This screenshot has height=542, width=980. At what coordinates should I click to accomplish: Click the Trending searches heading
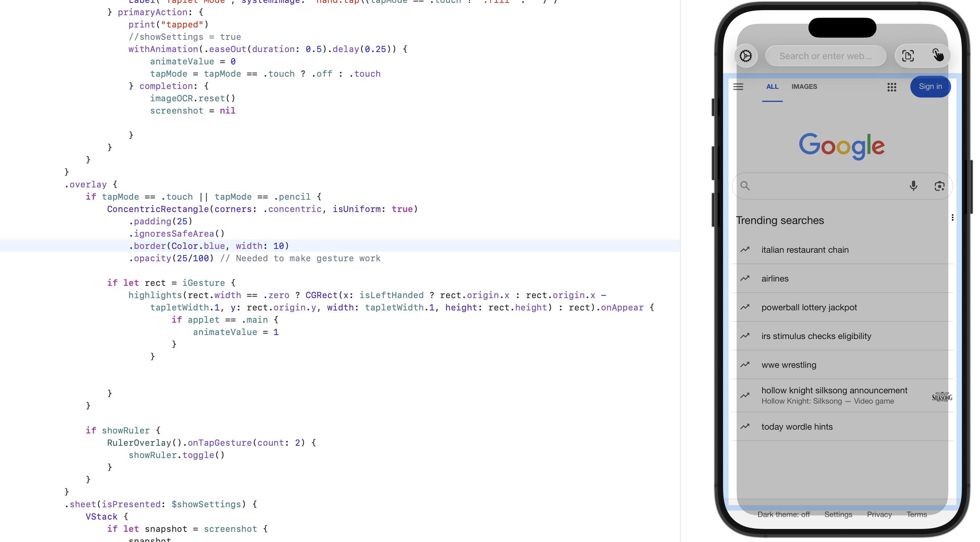(780, 221)
